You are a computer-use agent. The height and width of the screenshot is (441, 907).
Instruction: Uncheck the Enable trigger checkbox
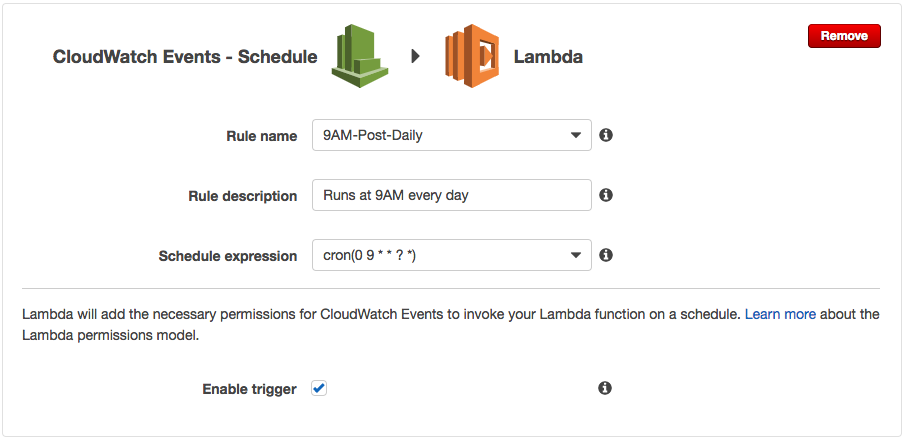[x=319, y=388]
